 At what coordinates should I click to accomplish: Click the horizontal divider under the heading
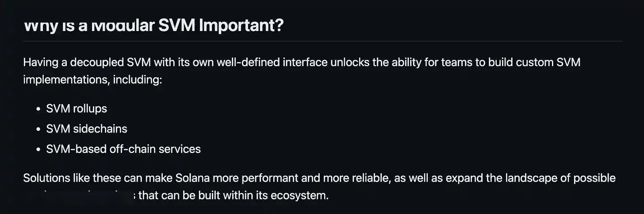(x=323, y=41)
